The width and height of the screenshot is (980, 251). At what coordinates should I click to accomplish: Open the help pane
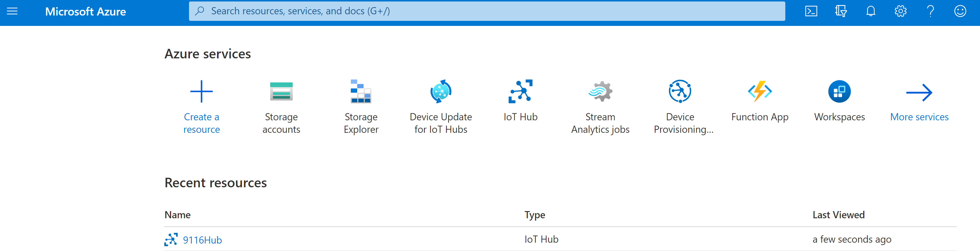[x=930, y=11]
